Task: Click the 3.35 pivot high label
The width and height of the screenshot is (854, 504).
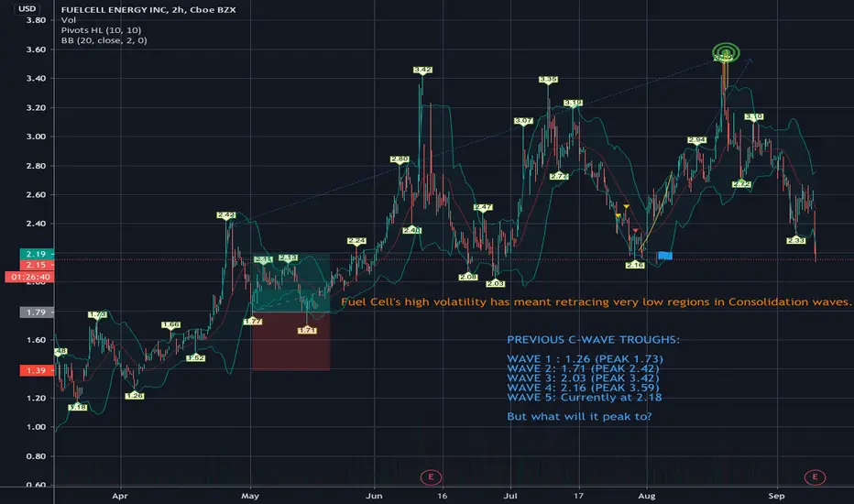Action: click(x=548, y=80)
